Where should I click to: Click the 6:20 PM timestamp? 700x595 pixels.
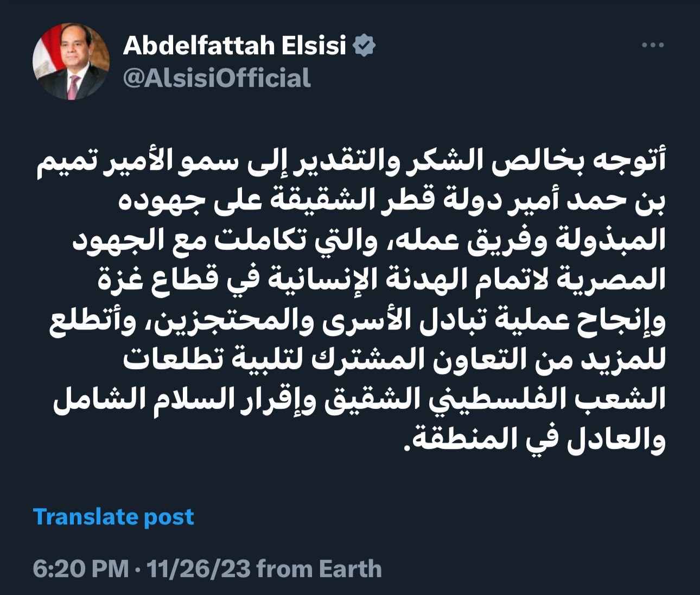pos(81,569)
